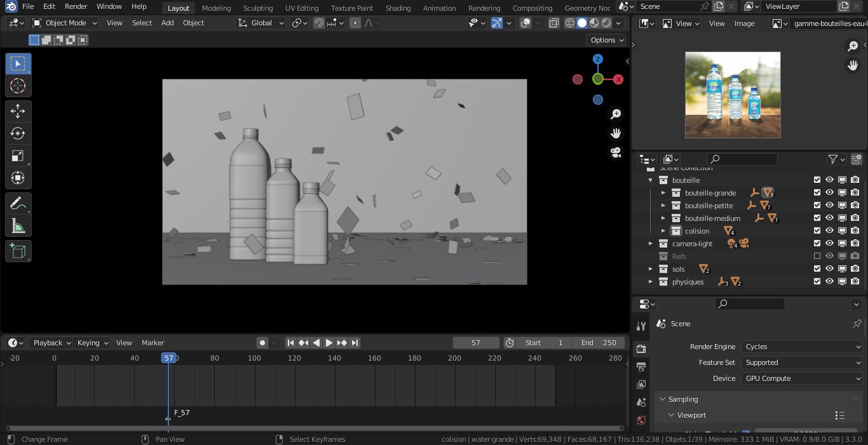The width and height of the screenshot is (868, 445).
Task: Click the green Y axis gizmo ball
Action: [x=597, y=79]
